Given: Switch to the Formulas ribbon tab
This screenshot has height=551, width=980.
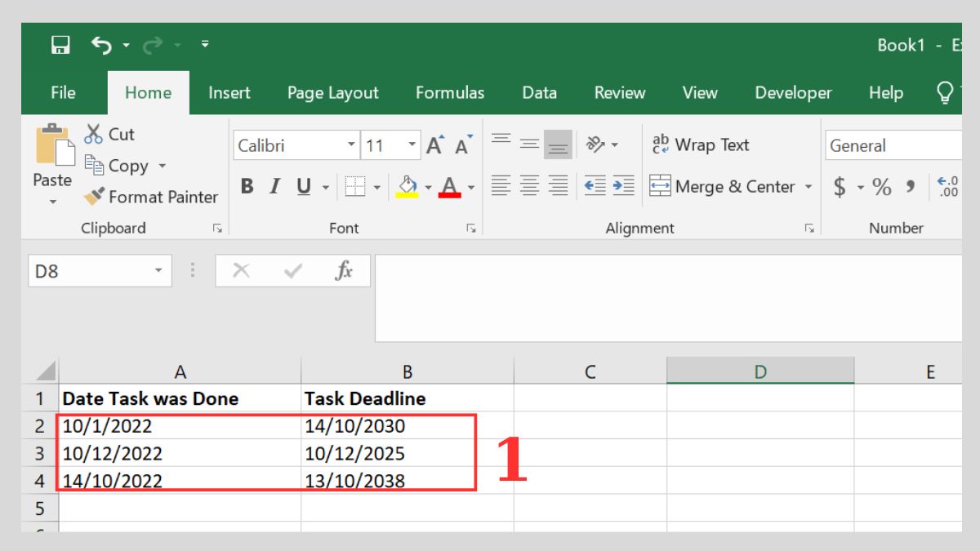Looking at the screenshot, I should coord(450,92).
